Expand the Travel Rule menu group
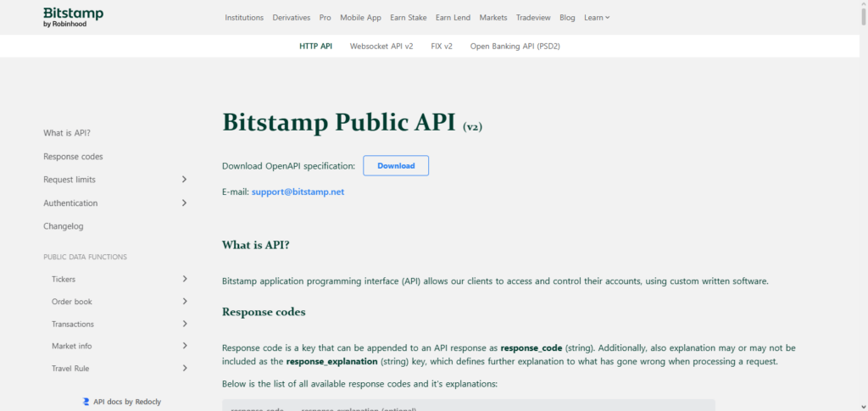 [184, 368]
